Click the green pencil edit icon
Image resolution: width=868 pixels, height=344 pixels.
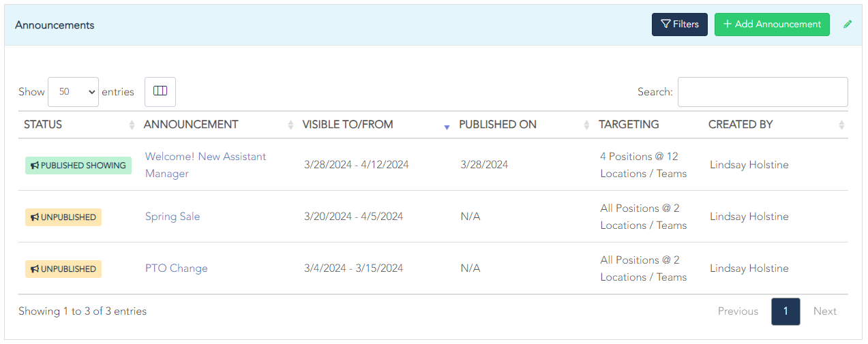pos(848,25)
